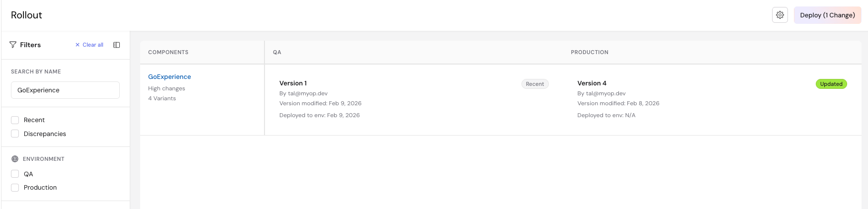
Task: Click the Filters funnel icon
Action: coord(13,45)
